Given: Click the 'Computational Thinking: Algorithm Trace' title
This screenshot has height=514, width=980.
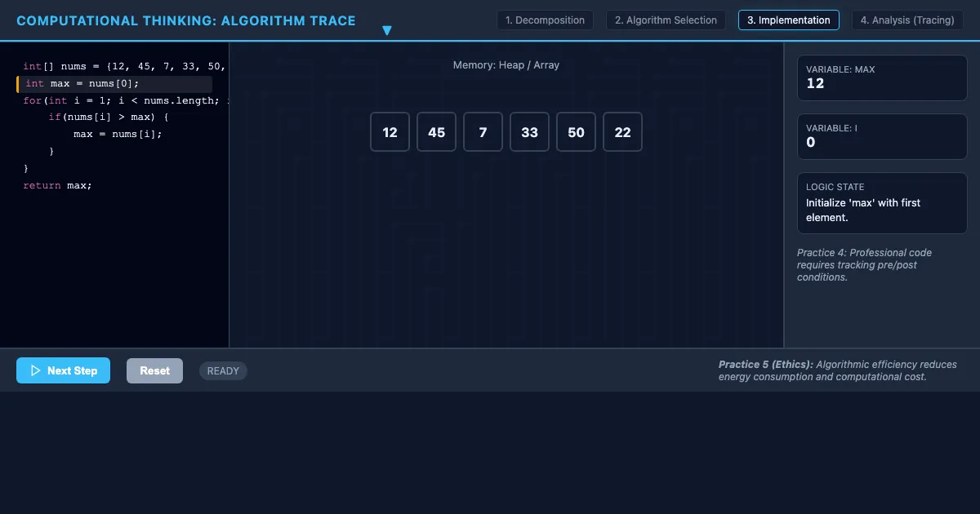Looking at the screenshot, I should click(186, 20).
